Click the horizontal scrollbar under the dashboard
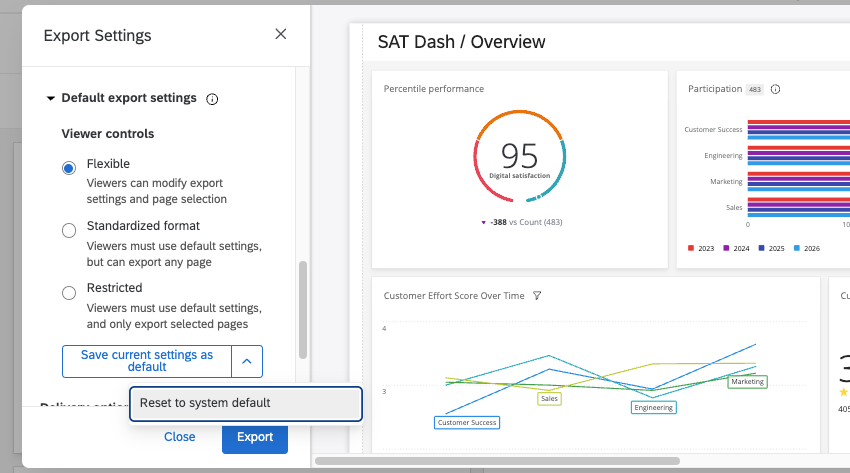Image resolution: width=850 pixels, height=473 pixels. click(497, 461)
